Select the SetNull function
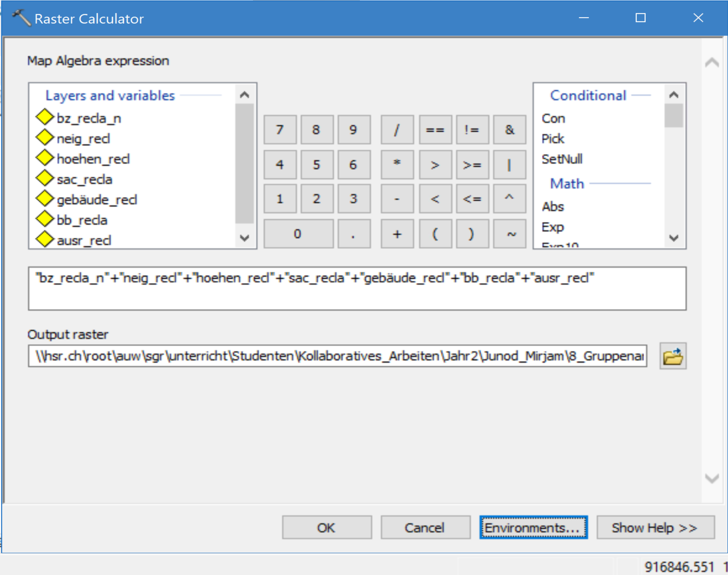The image size is (728, 575). click(x=562, y=159)
